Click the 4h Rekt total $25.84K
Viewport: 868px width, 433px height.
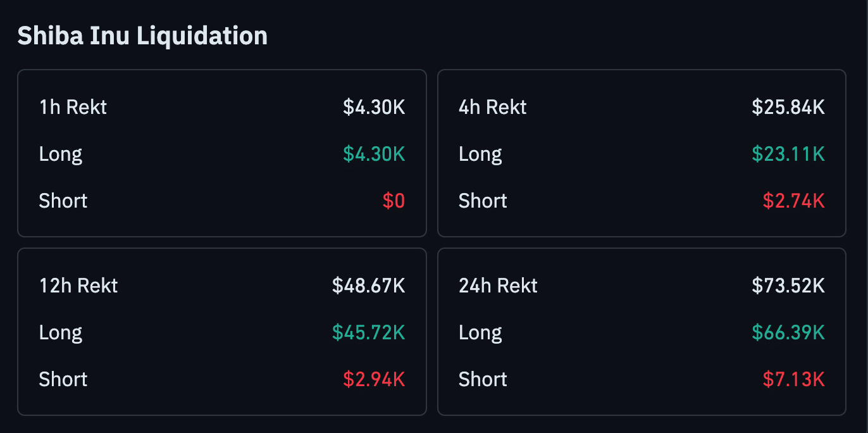point(788,107)
